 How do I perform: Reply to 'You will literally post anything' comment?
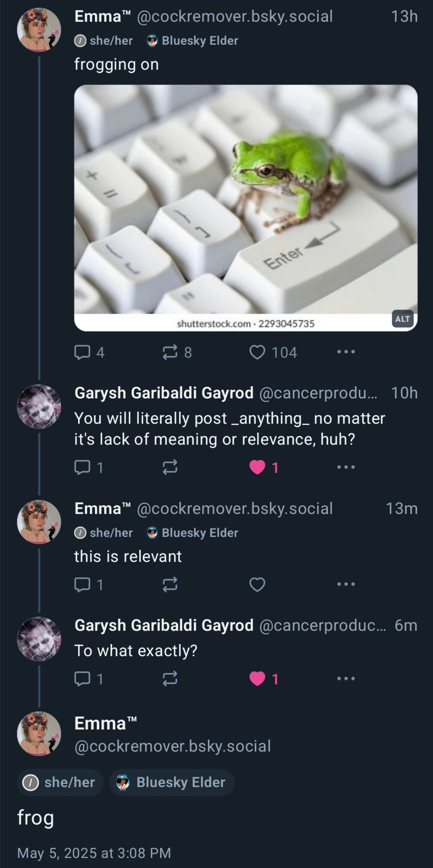click(89, 467)
